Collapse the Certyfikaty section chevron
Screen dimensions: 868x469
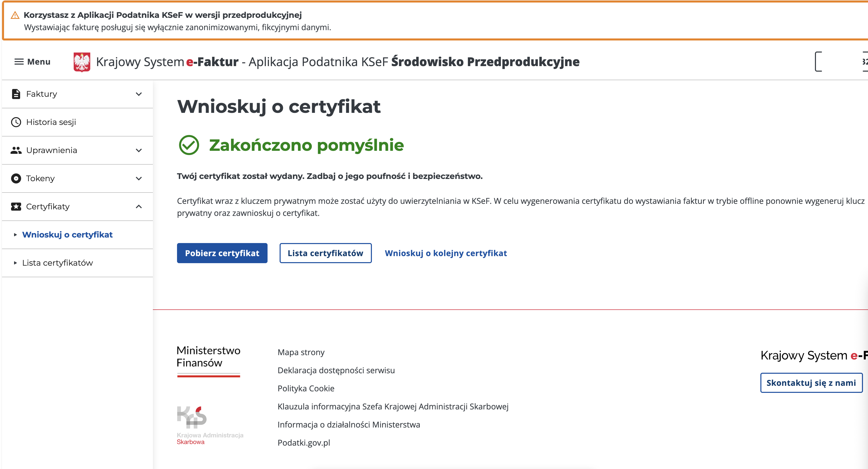(x=139, y=207)
